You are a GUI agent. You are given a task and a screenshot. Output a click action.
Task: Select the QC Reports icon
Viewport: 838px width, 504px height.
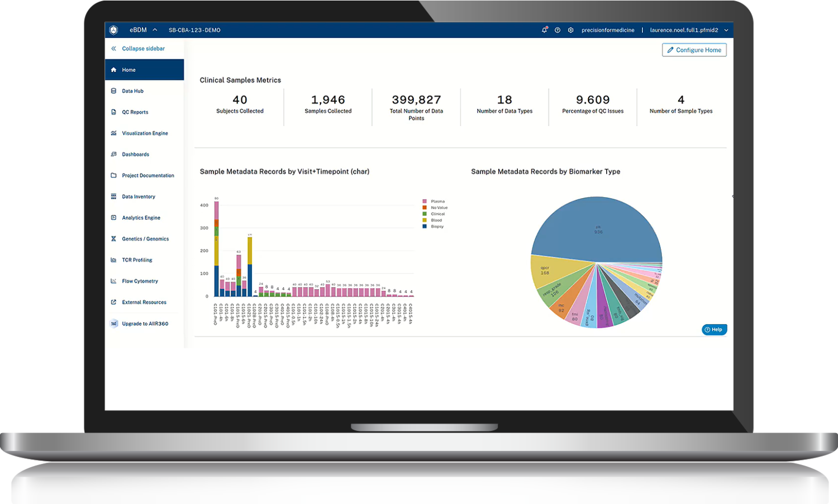pos(113,112)
